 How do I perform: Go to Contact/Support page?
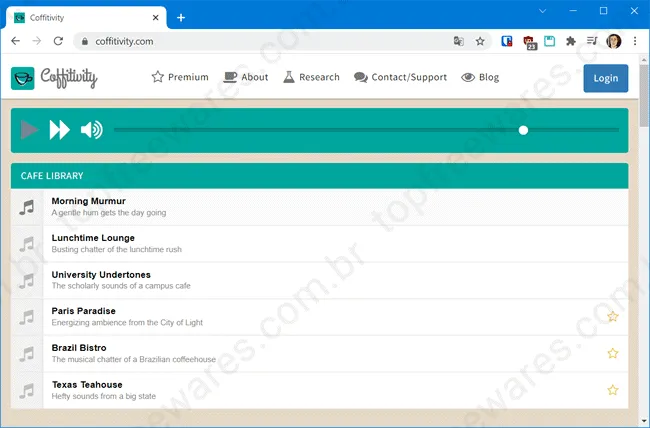pyautogui.click(x=400, y=77)
